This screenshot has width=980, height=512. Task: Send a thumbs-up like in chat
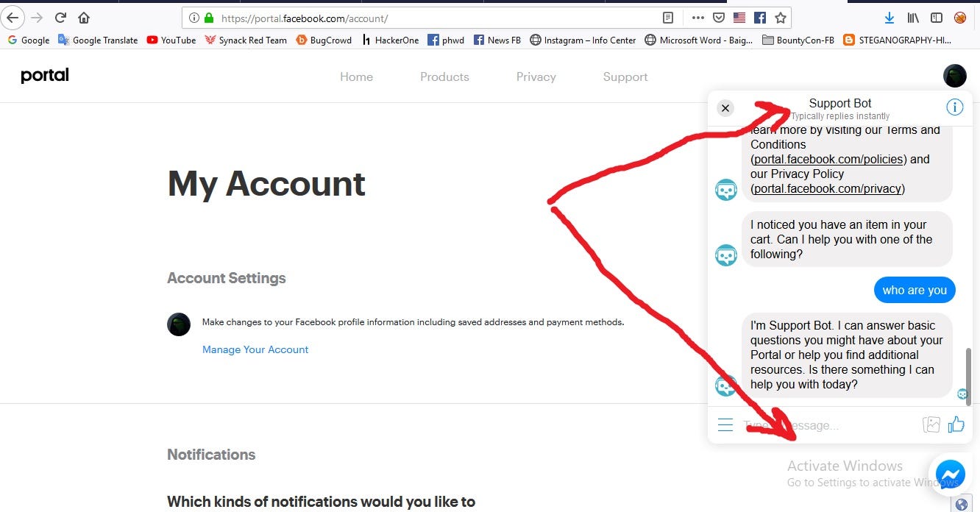coord(956,424)
